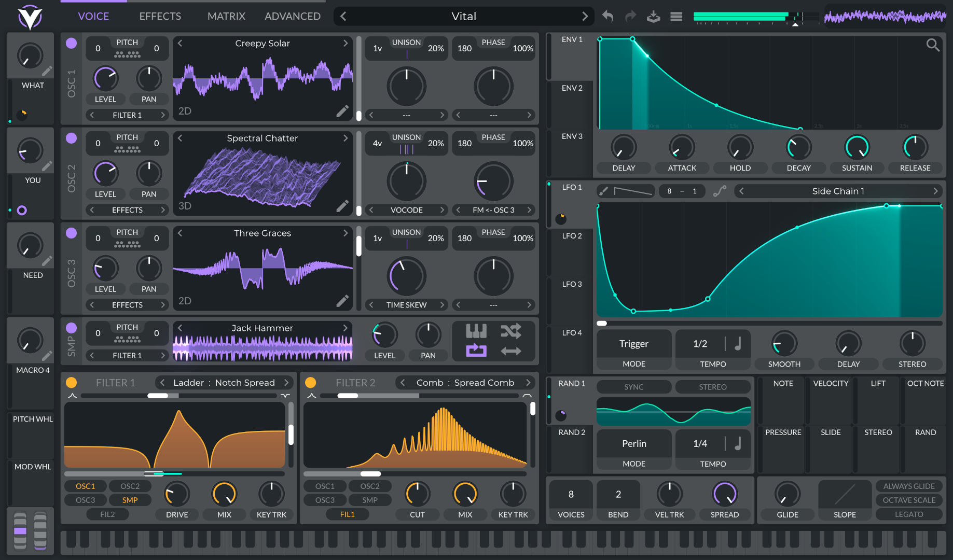
Task: Click the sampler keytrack keyboard icon
Action: [x=476, y=331]
